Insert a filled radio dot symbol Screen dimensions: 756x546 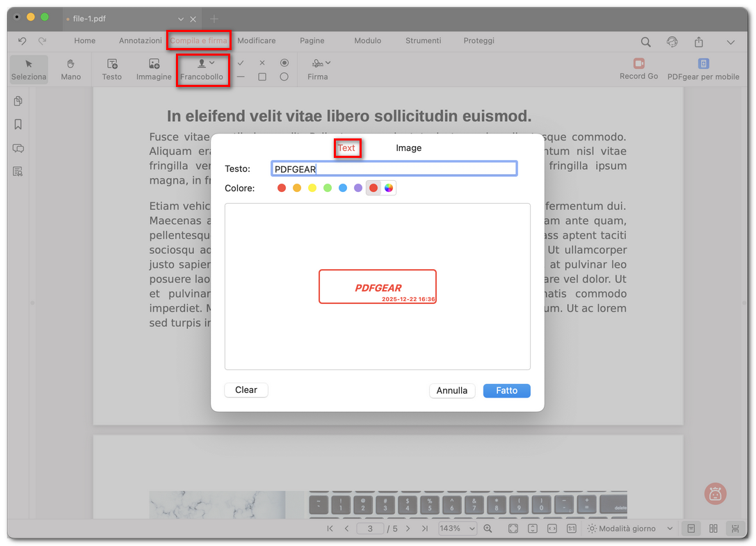coord(284,63)
